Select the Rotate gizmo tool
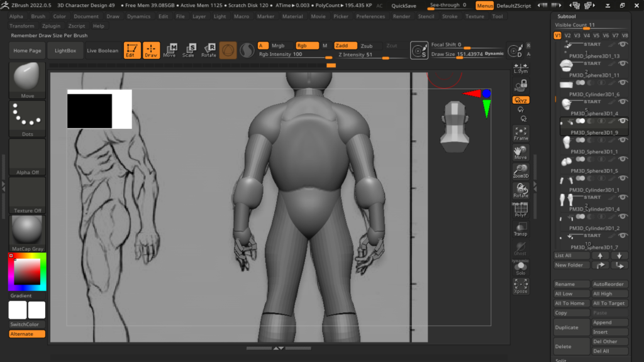644x362 pixels. coord(209,50)
